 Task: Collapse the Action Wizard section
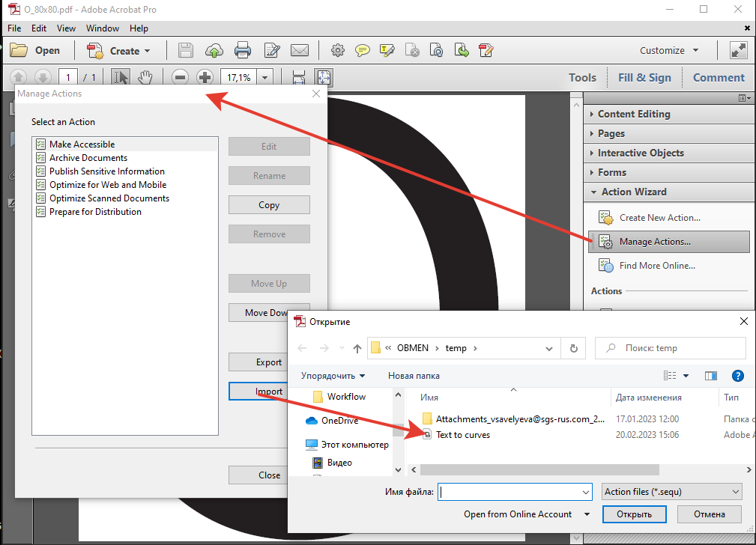[x=668, y=192]
